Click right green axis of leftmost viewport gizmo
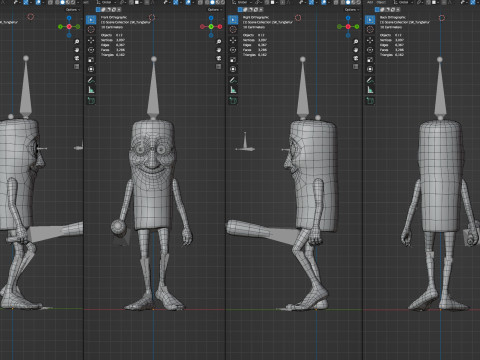Viewport: 480px width, 360px height. 78,27
